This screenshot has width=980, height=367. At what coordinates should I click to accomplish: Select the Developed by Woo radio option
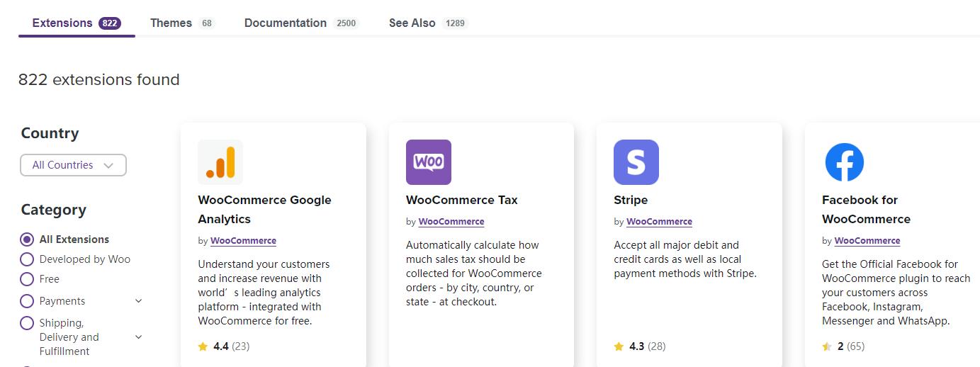27,259
